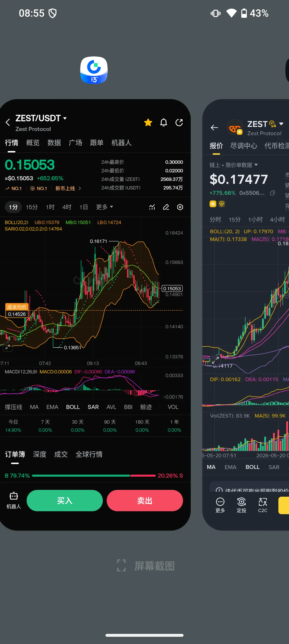Expand right card chart to fullscreen

pyautogui.click(x=215, y=360)
